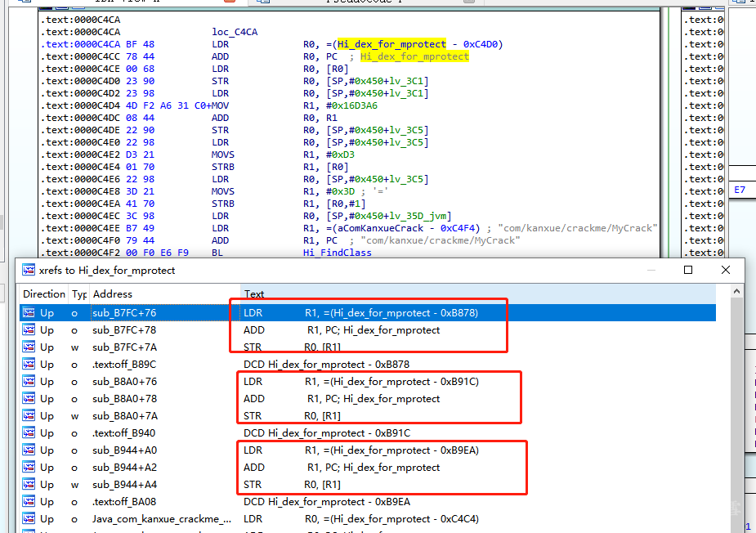Click lv_3C1 in the STR instruction at 0000C4D0
Screen dimensions: 756x533
pos(407,81)
